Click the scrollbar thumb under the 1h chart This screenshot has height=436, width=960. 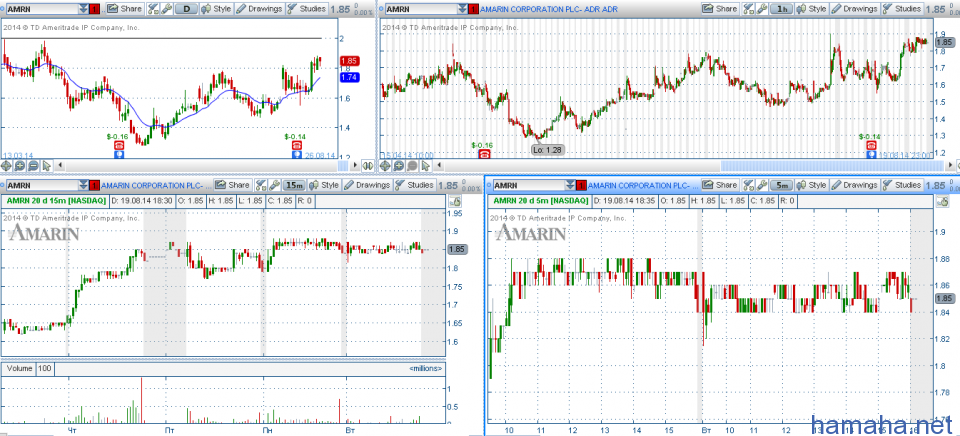(x=833, y=165)
